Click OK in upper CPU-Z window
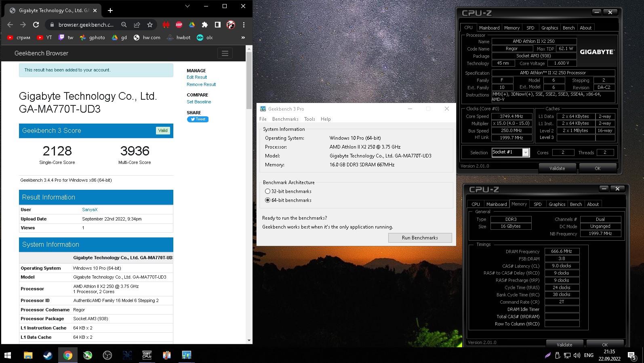 (x=598, y=168)
